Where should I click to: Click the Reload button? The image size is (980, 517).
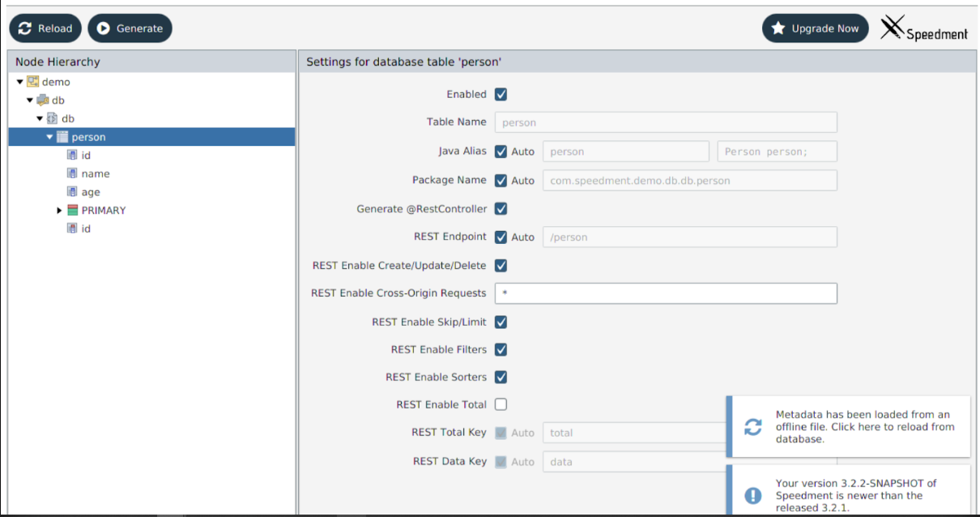coord(45,28)
